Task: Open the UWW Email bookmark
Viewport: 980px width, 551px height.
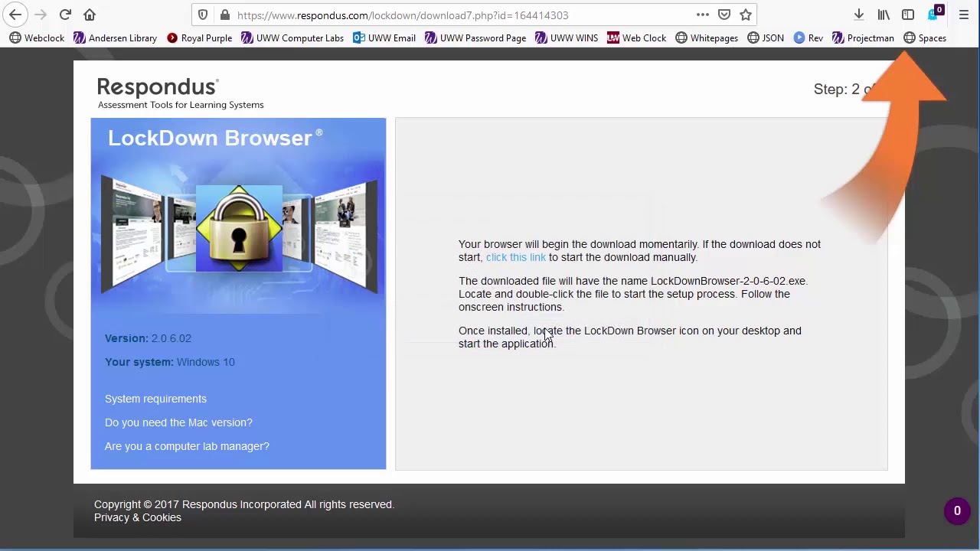Action: click(384, 38)
